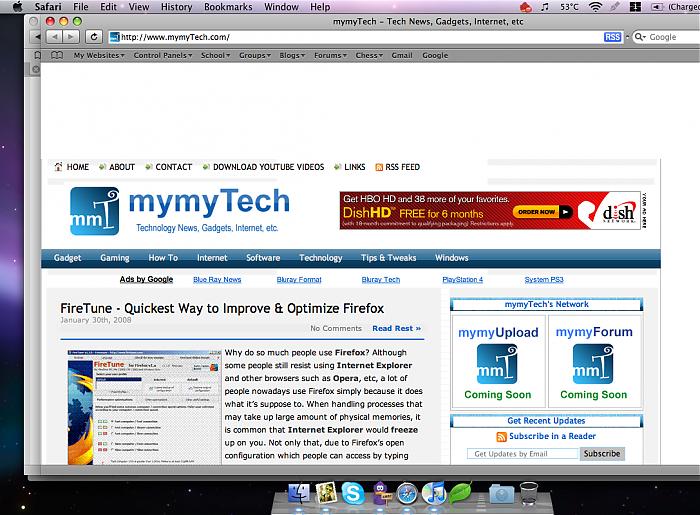
Task: Open the Trash in the Dock
Action: (529, 493)
